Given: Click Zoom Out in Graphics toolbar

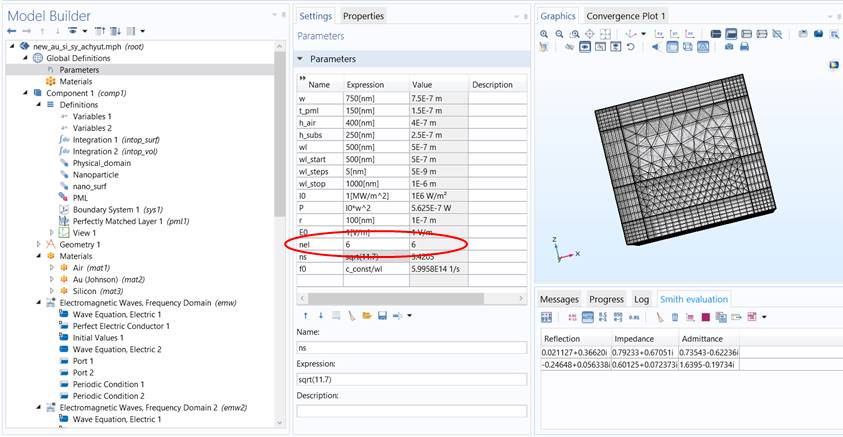Looking at the screenshot, I should (x=560, y=34).
